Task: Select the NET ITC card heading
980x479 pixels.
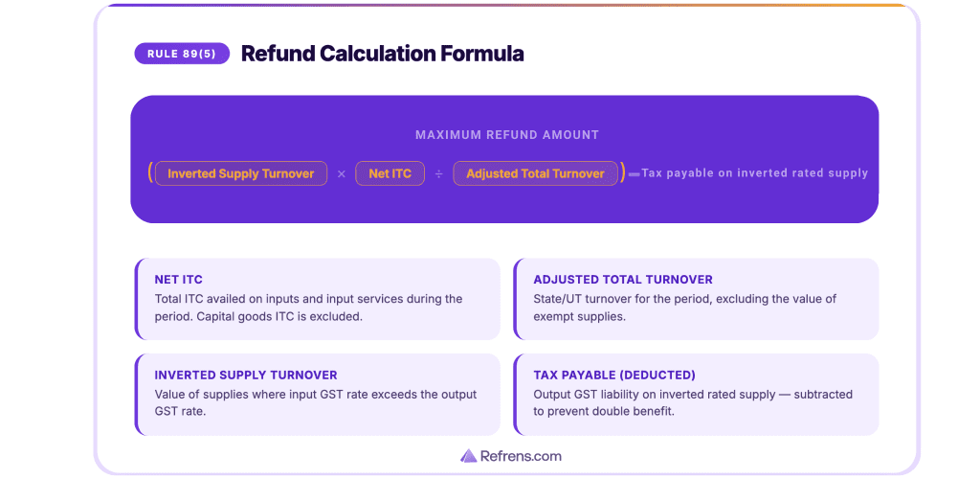Action: click(x=179, y=280)
